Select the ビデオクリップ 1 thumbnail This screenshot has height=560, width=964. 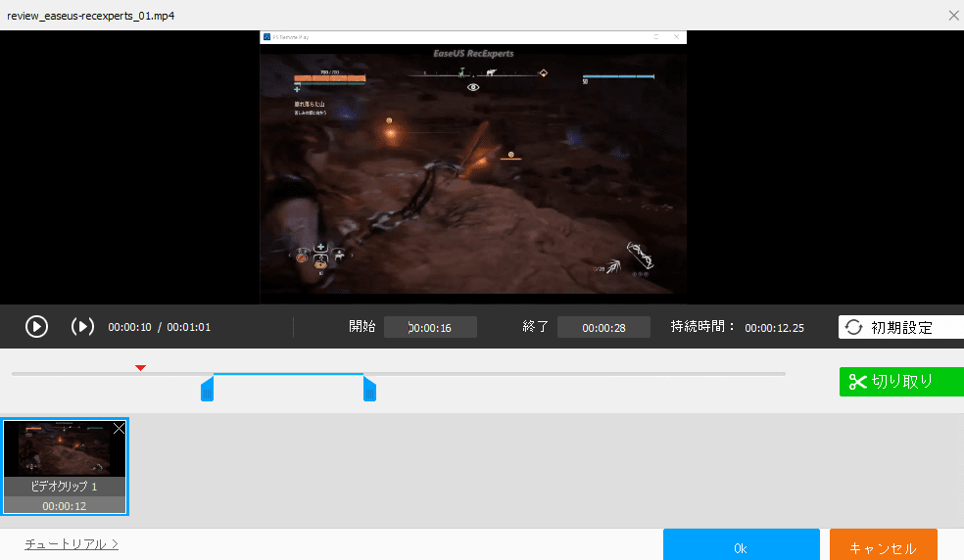[65, 467]
